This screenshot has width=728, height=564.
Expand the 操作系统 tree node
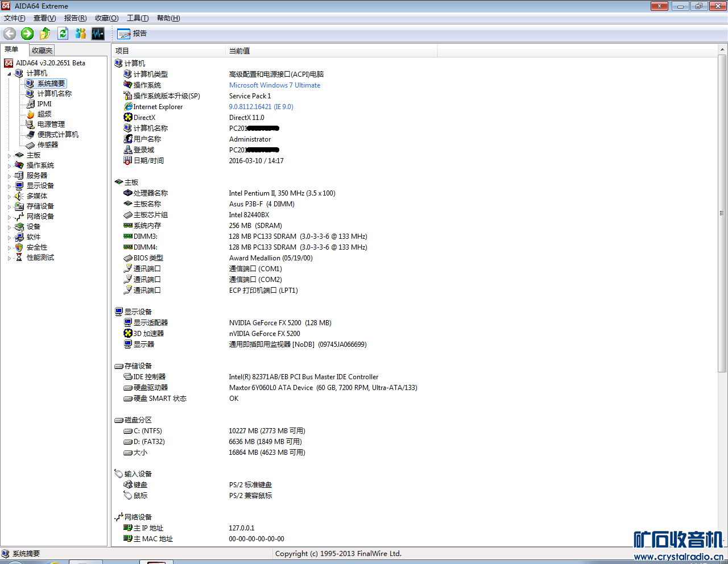pyautogui.click(x=9, y=165)
